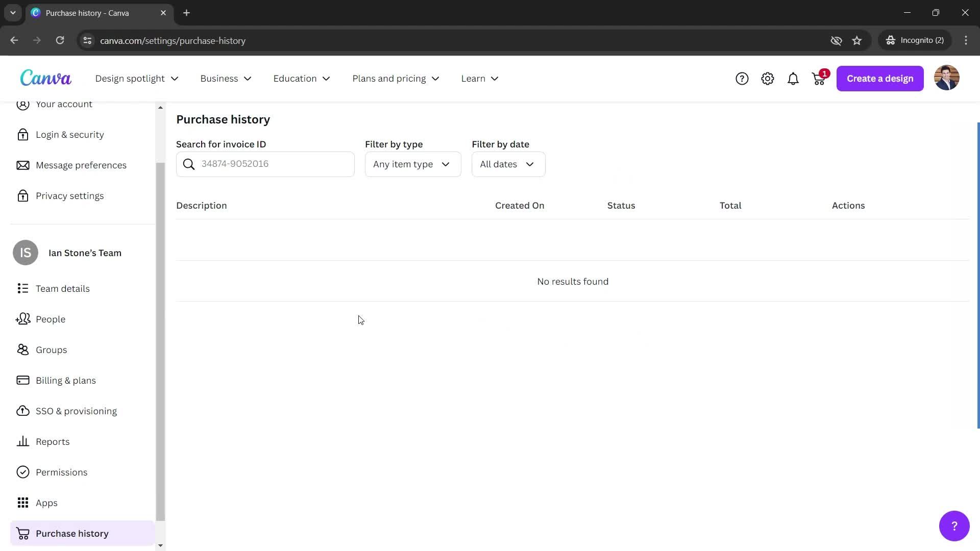This screenshot has height=551, width=980.
Task: Click the floating help assistant button
Action: [x=954, y=525]
